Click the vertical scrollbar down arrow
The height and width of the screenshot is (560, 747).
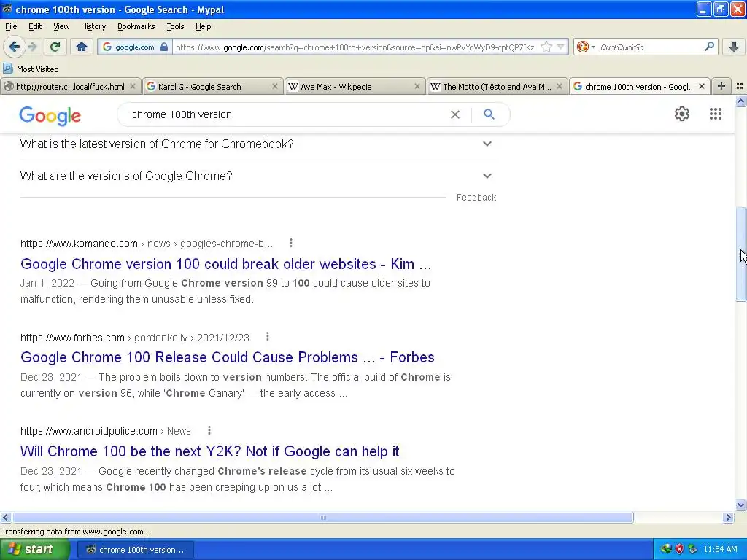coord(740,505)
